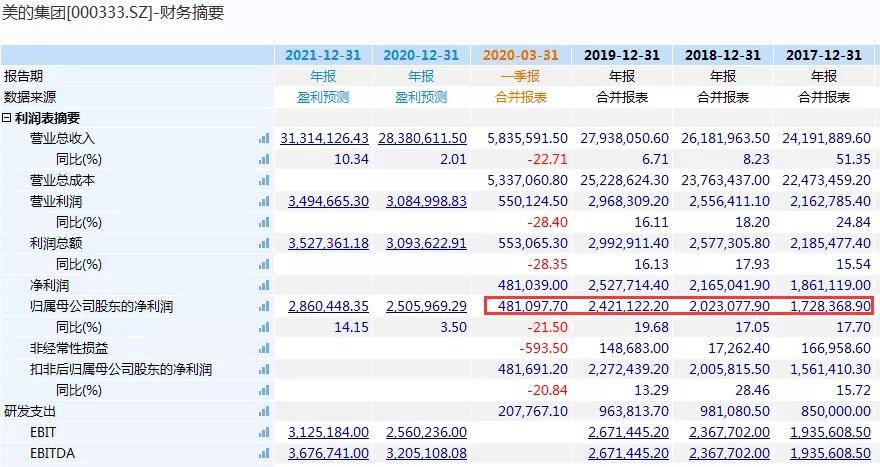Viewport: 880px width, 467px height.
Task: Select non-recurring cell -593.50
Action: point(543,348)
